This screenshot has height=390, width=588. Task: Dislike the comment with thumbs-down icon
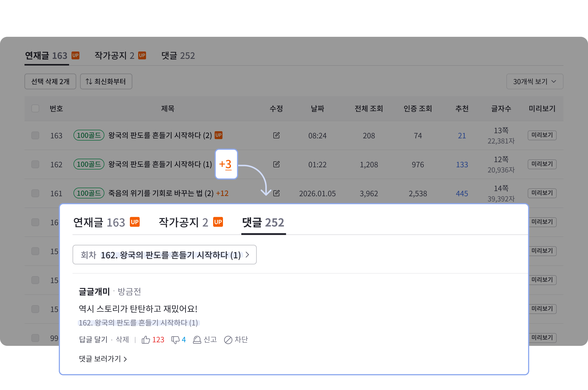175,340
